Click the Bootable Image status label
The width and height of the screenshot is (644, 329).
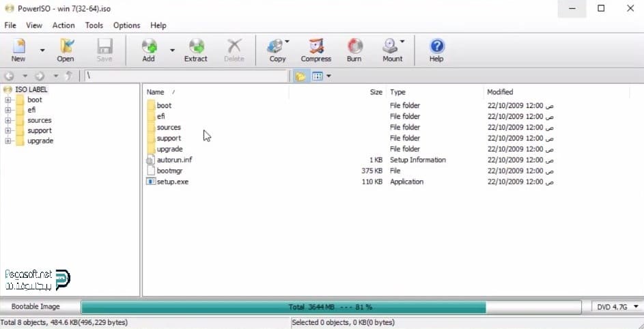click(36, 306)
